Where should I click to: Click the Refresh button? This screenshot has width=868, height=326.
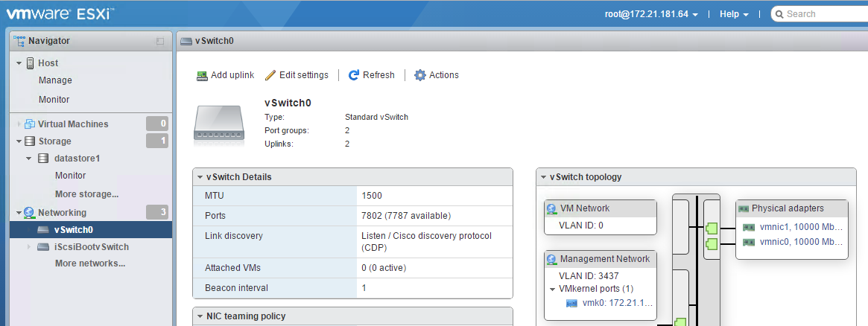(372, 75)
